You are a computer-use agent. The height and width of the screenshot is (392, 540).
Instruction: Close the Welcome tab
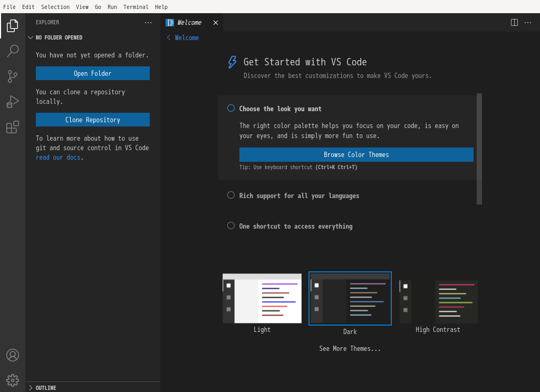pos(216,23)
